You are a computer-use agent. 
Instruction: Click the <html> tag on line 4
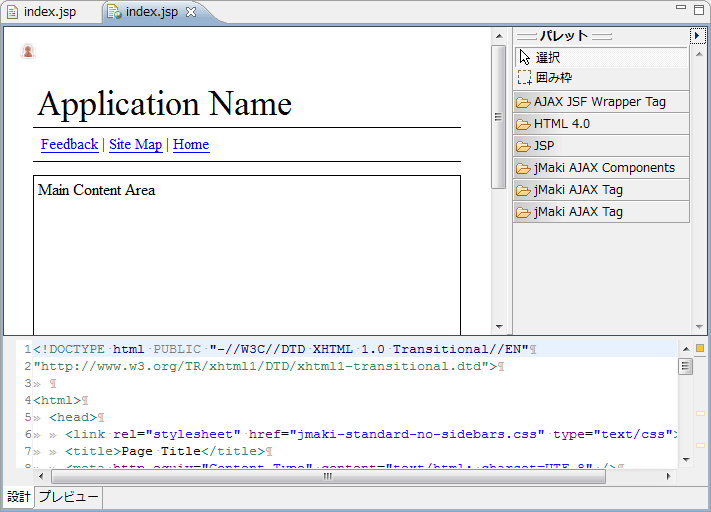57,400
